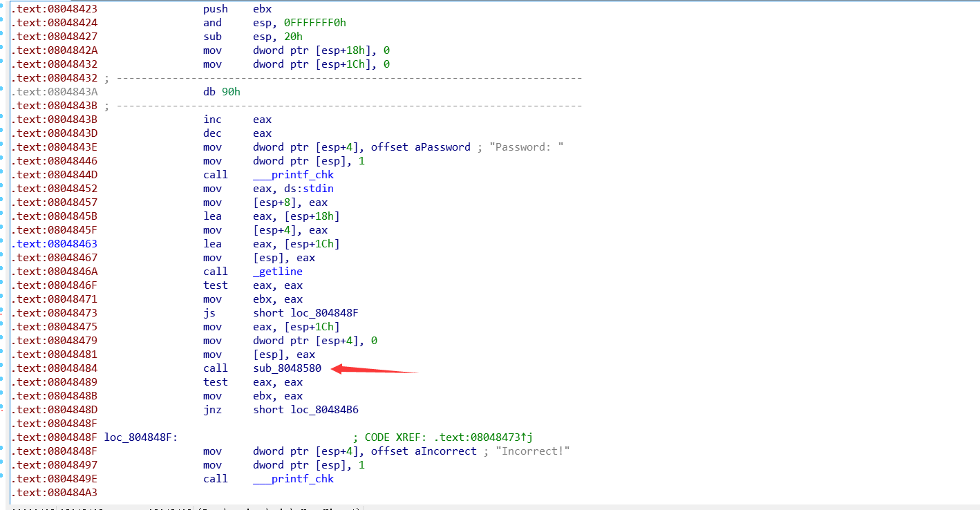Click address .text:08048452 in the listing
980x510 pixels.
pos(54,189)
